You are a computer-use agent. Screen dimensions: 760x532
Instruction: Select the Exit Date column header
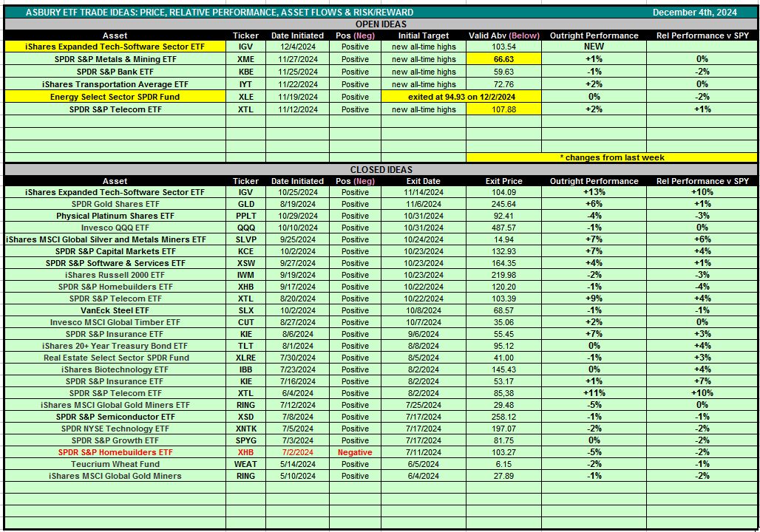(424, 181)
